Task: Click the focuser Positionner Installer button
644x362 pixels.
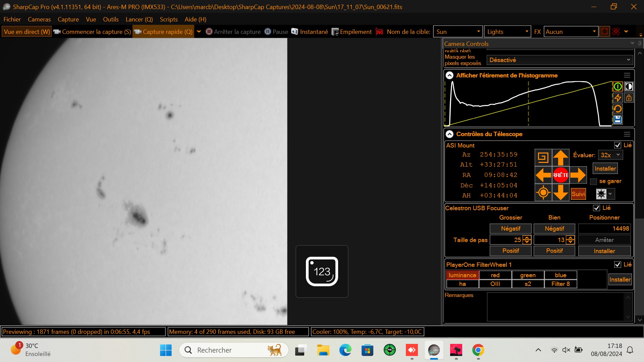Action: pyautogui.click(x=604, y=251)
